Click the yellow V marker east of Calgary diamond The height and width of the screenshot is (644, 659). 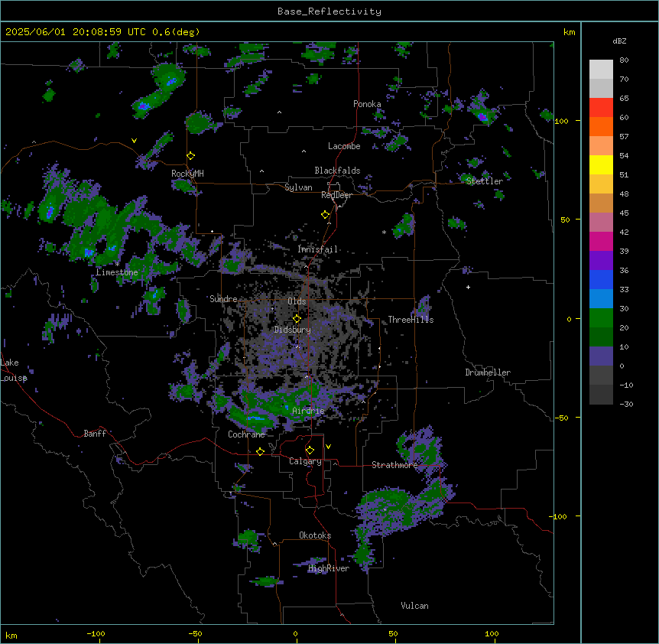click(x=328, y=447)
